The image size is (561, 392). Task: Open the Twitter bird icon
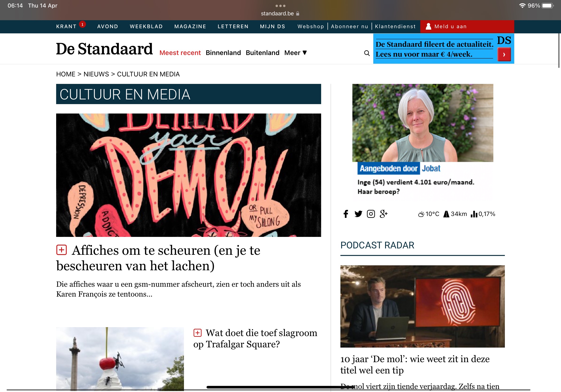(358, 214)
